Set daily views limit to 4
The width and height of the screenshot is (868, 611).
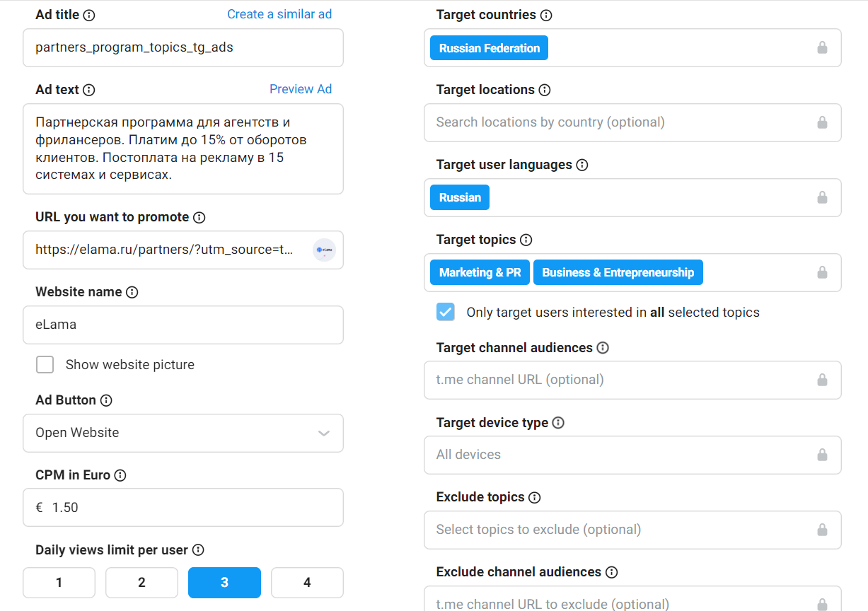click(307, 583)
